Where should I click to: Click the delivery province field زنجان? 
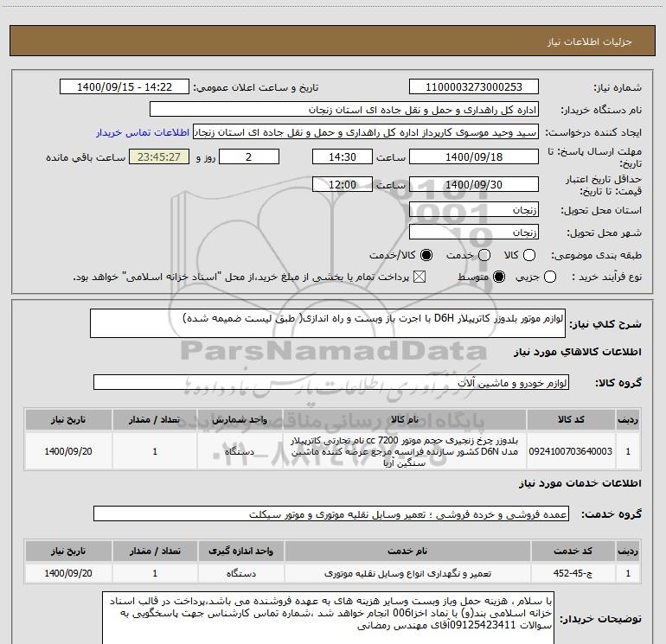click(474, 210)
